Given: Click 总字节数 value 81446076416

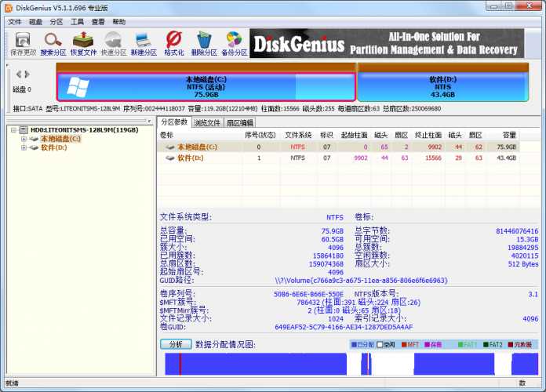Looking at the screenshot, I should click(517, 231).
